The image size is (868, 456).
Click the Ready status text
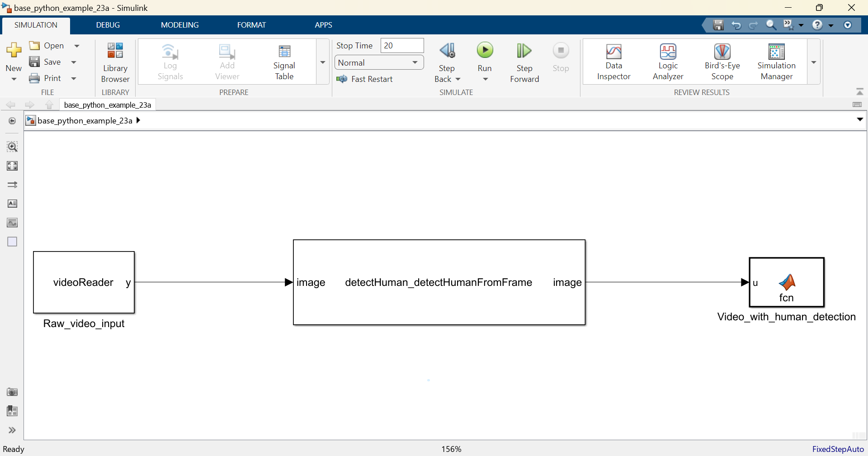(14, 449)
